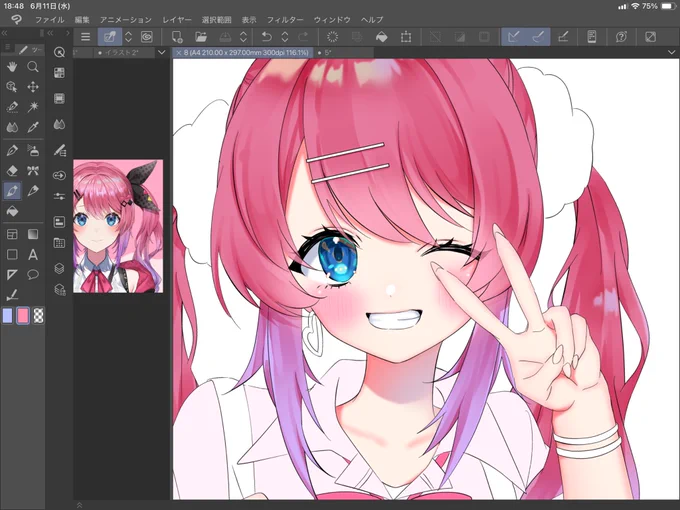Open the tool property sliders icon
The width and height of the screenshot is (680, 510).
coord(59,196)
